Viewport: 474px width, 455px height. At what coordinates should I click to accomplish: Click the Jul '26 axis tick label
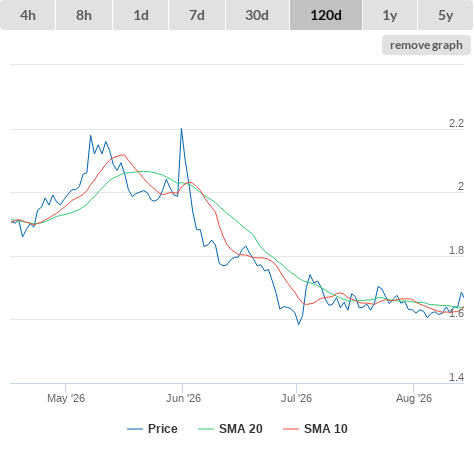[x=296, y=398]
